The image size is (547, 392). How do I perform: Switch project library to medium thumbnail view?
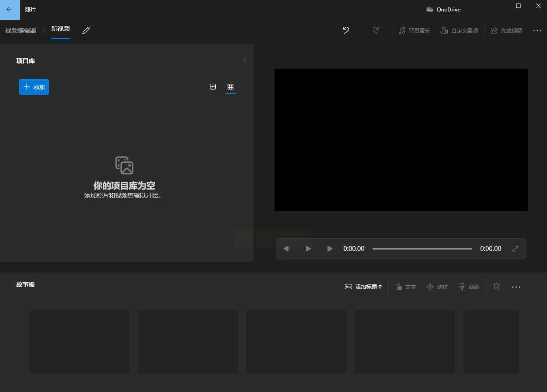(x=213, y=87)
